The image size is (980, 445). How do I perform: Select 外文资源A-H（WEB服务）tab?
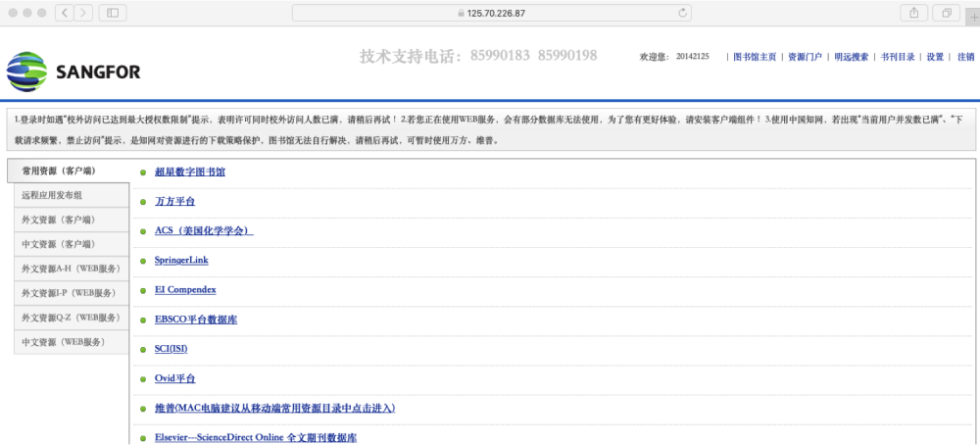(72, 269)
